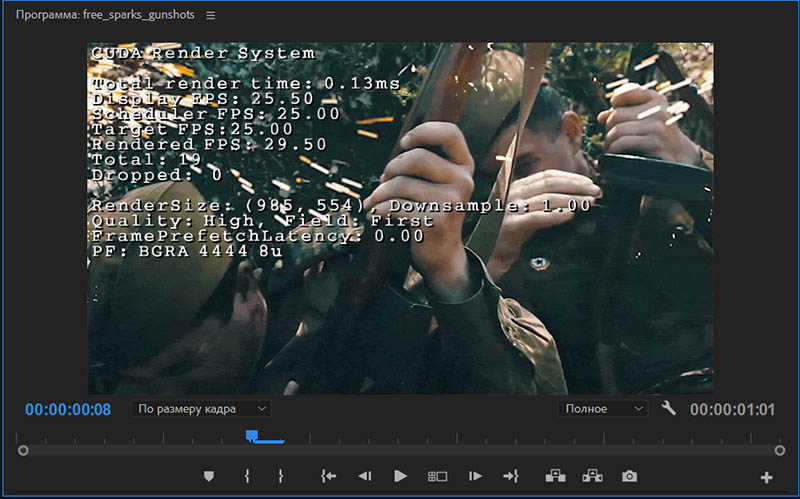The height and width of the screenshot is (499, 800).
Task: Click the Mark Out bracket button
Action: point(281,476)
